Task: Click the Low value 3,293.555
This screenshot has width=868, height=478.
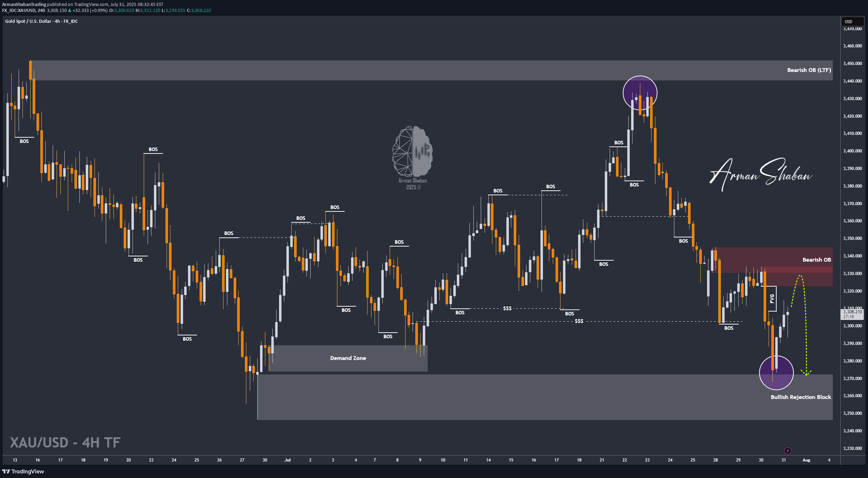Action: (175, 10)
